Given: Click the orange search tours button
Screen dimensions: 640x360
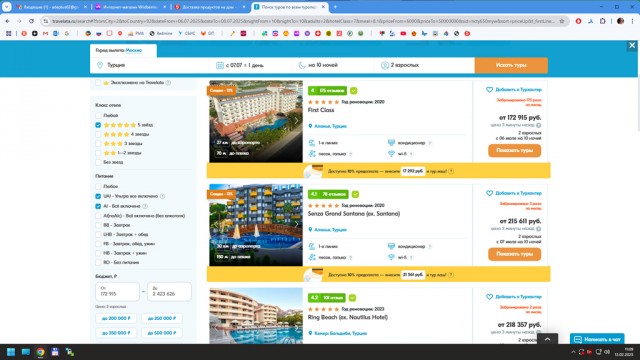Looking at the screenshot, I should point(511,65).
